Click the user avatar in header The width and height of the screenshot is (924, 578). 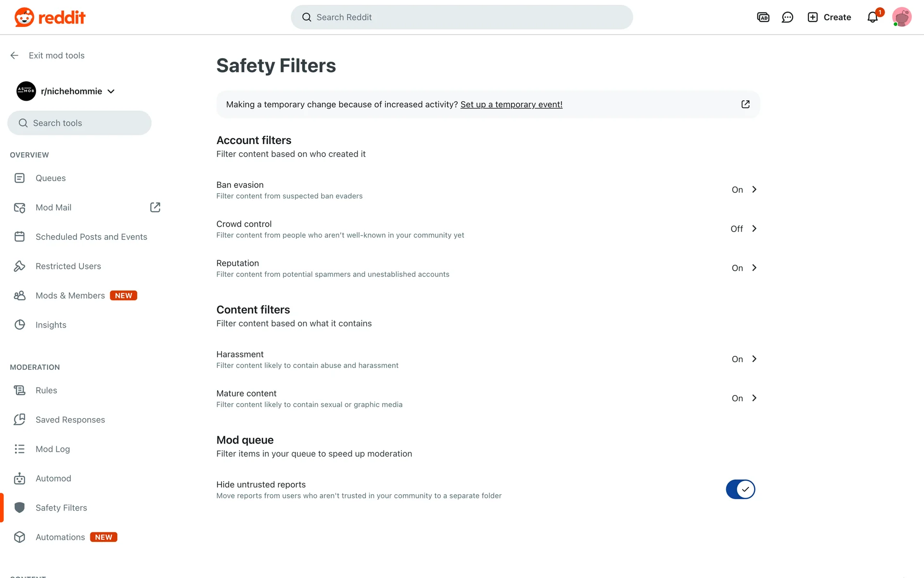pyautogui.click(x=901, y=17)
